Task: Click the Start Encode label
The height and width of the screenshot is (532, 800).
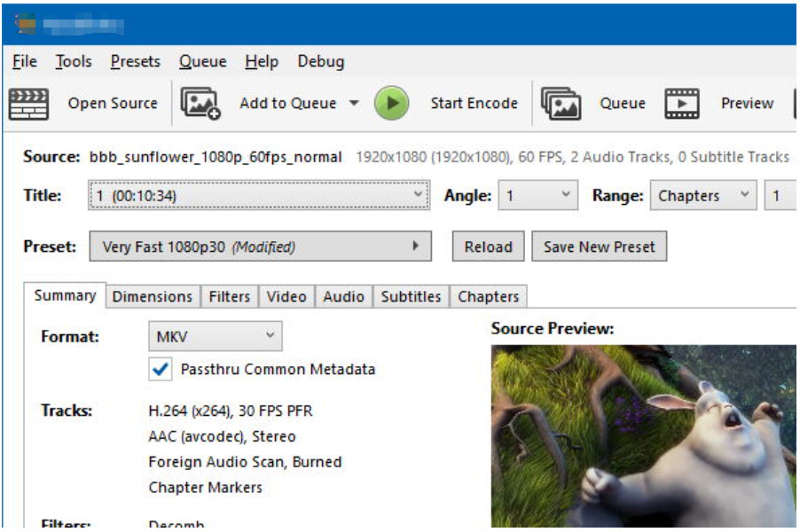Action: tap(474, 103)
